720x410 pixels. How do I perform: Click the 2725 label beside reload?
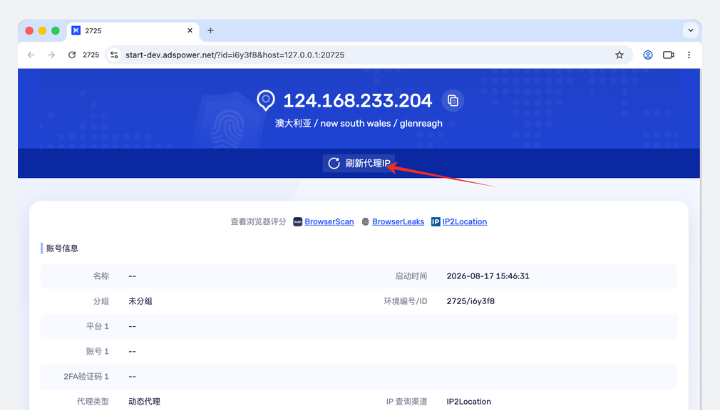[x=90, y=55]
